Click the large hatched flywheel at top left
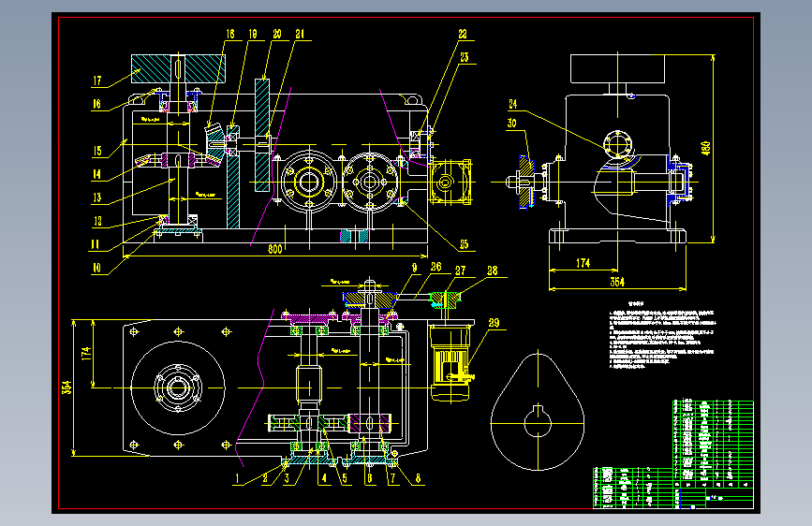 click(178, 69)
